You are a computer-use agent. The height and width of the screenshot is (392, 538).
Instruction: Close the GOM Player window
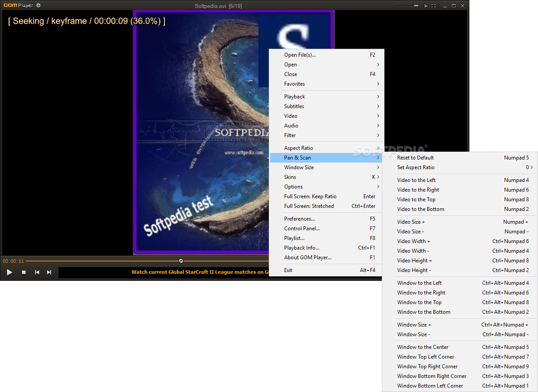(x=463, y=6)
